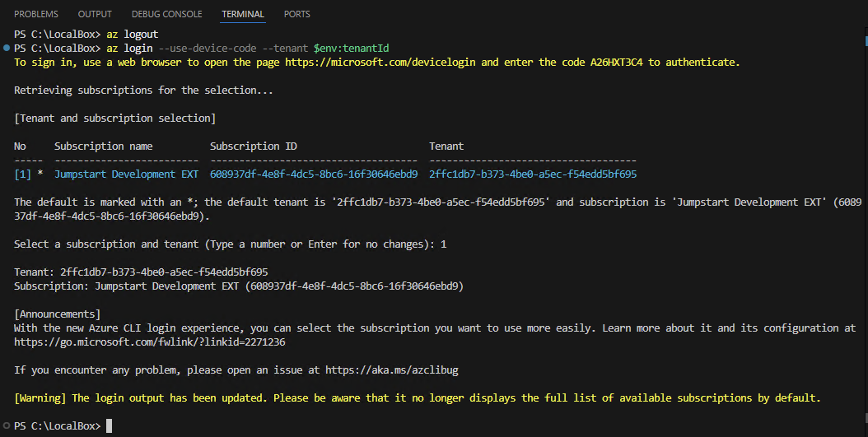Open the PORTS tab

click(296, 14)
